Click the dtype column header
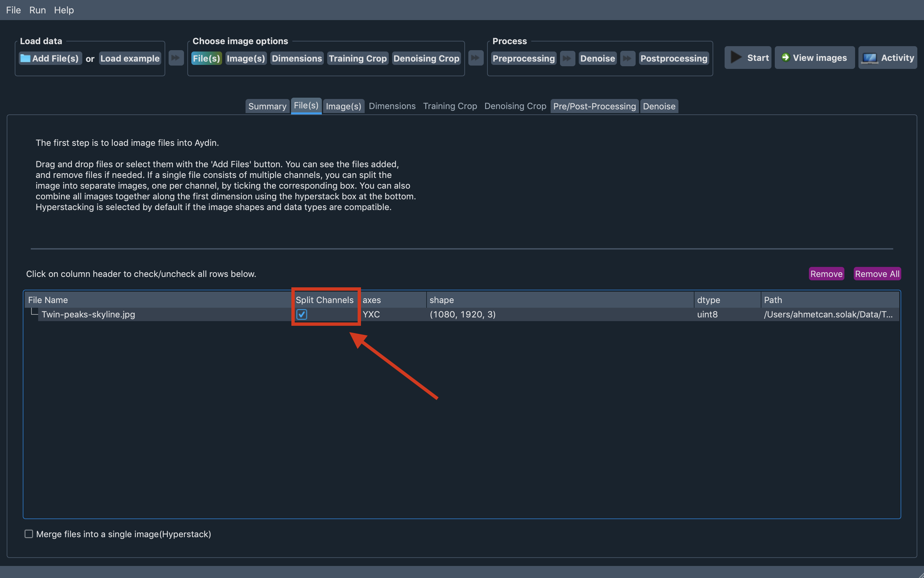 (727, 300)
